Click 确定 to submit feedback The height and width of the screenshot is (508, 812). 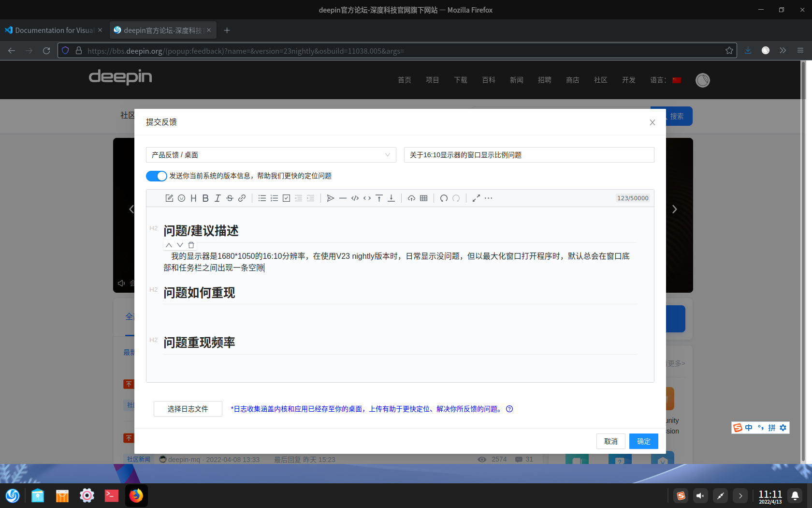pos(643,441)
